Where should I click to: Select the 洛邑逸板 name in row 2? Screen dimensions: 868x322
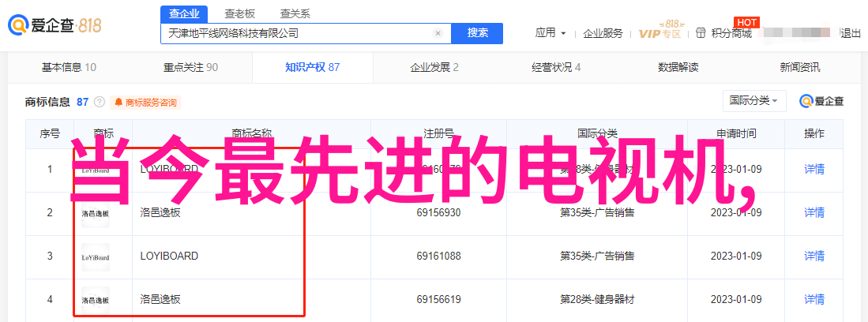tap(160, 212)
